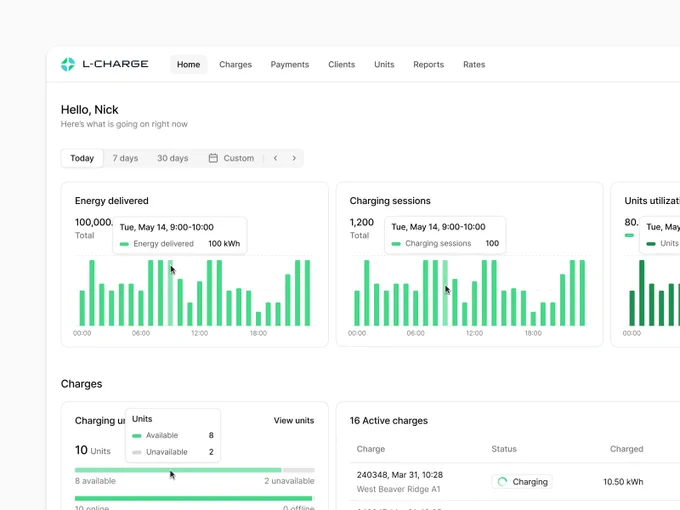Image resolution: width=680 pixels, height=510 pixels.
Task: Click the available units progress bar
Action: pos(178,470)
